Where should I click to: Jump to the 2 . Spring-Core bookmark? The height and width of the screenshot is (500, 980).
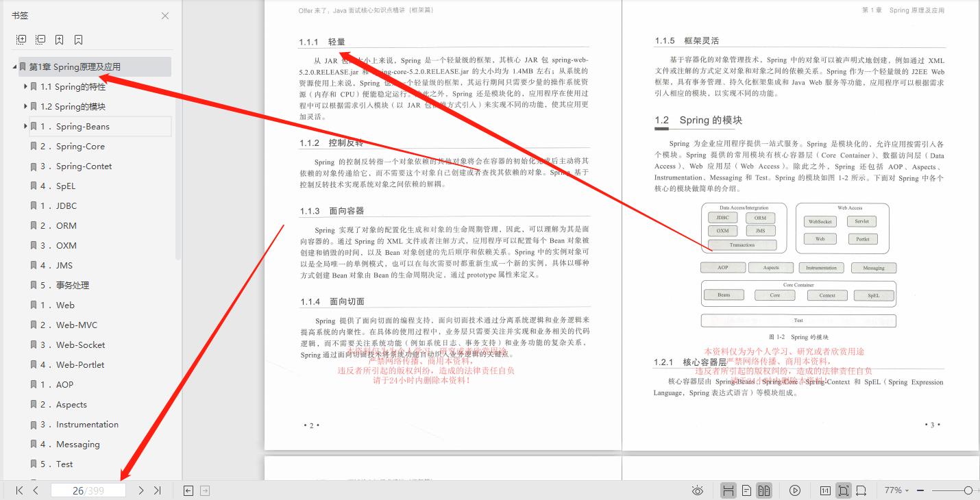[73, 147]
